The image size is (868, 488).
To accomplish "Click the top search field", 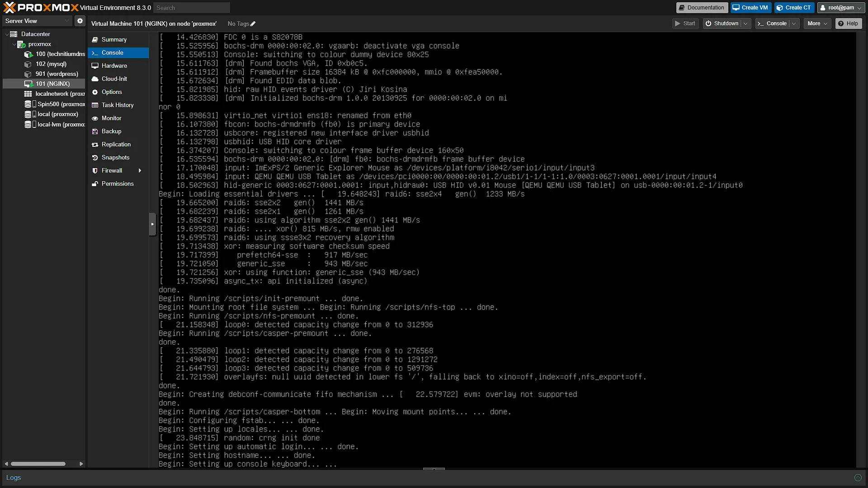I will 192,8.
